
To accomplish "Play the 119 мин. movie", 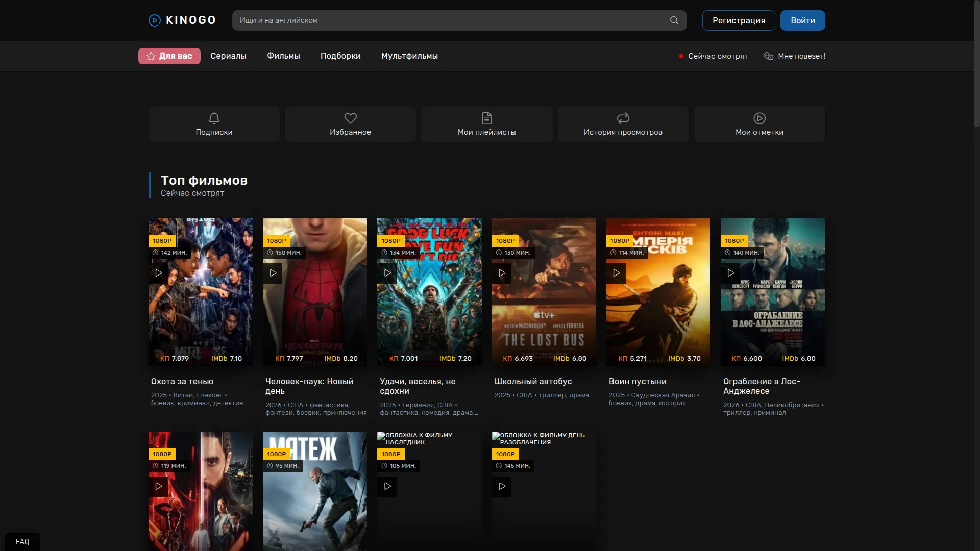I will coord(158,486).
